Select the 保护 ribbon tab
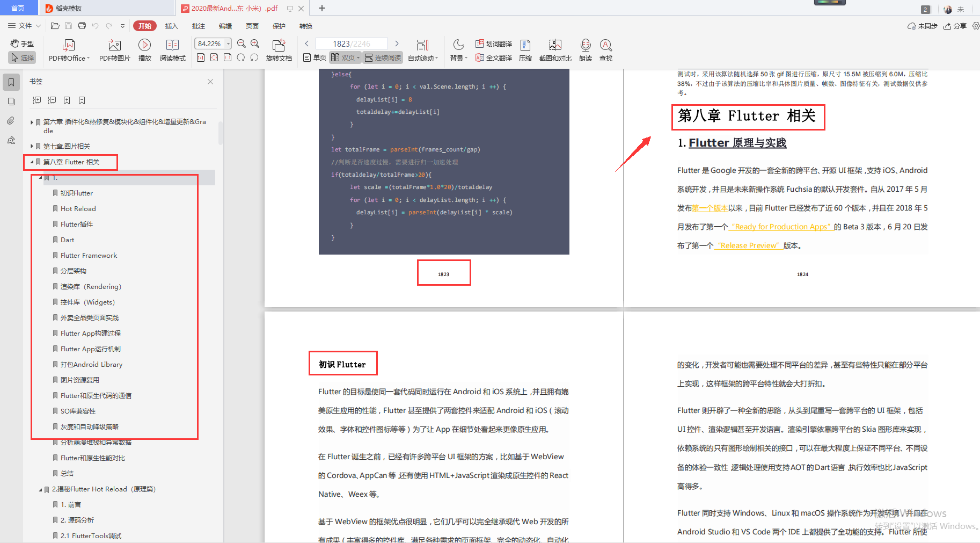This screenshot has width=980, height=543. coord(279,26)
